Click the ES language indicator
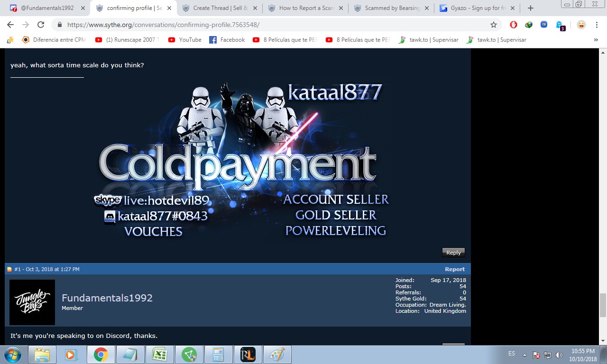 [512, 354]
